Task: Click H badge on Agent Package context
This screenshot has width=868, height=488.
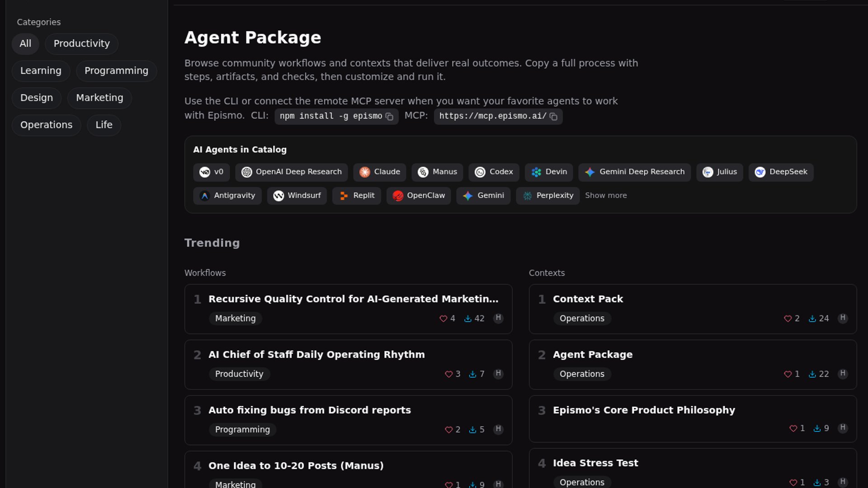Action: [x=842, y=374]
